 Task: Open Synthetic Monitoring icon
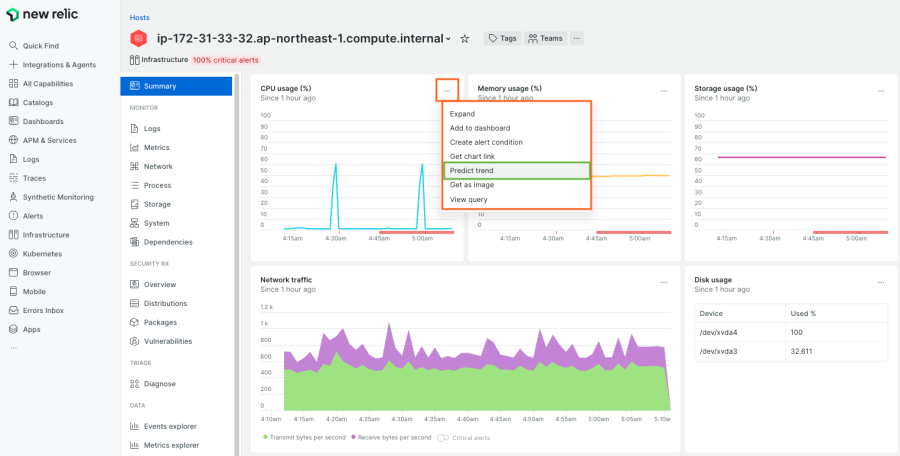click(x=13, y=197)
